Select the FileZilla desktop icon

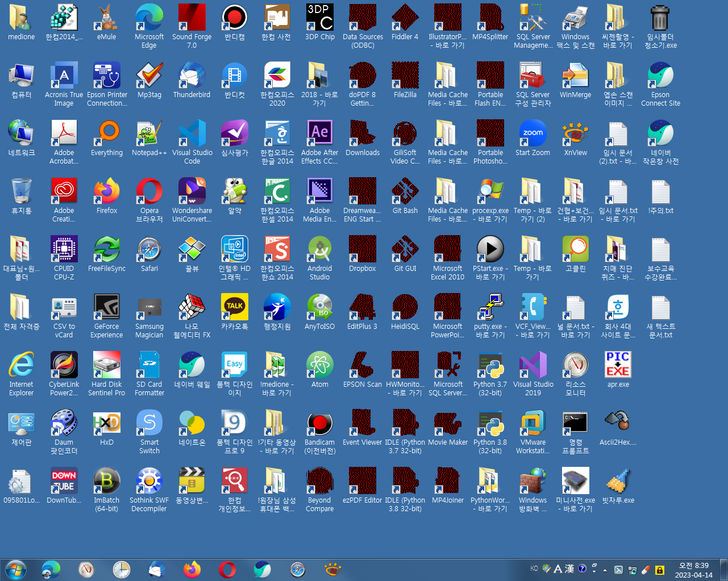405,80
